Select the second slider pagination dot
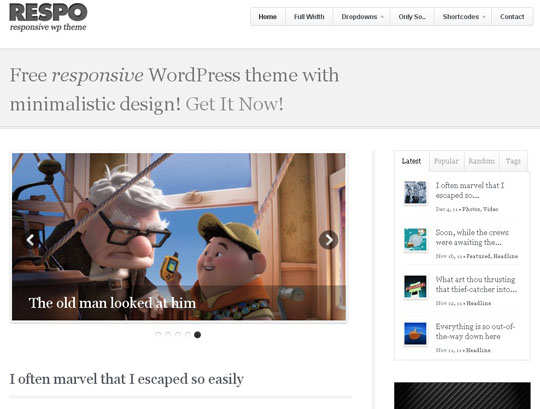The width and height of the screenshot is (540, 409). point(168,334)
